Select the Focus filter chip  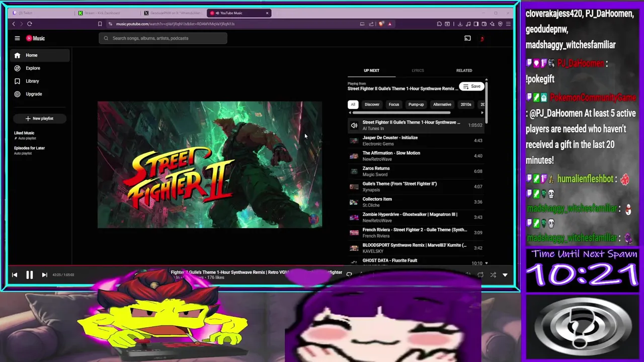pos(393,105)
